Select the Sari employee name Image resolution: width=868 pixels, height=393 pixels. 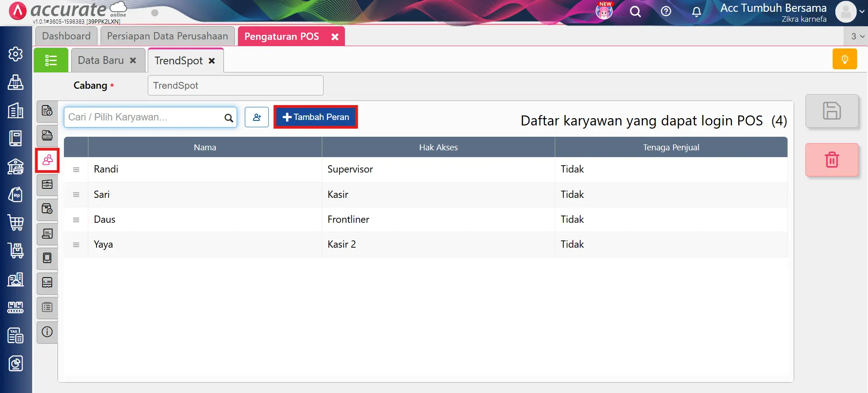(x=102, y=194)
